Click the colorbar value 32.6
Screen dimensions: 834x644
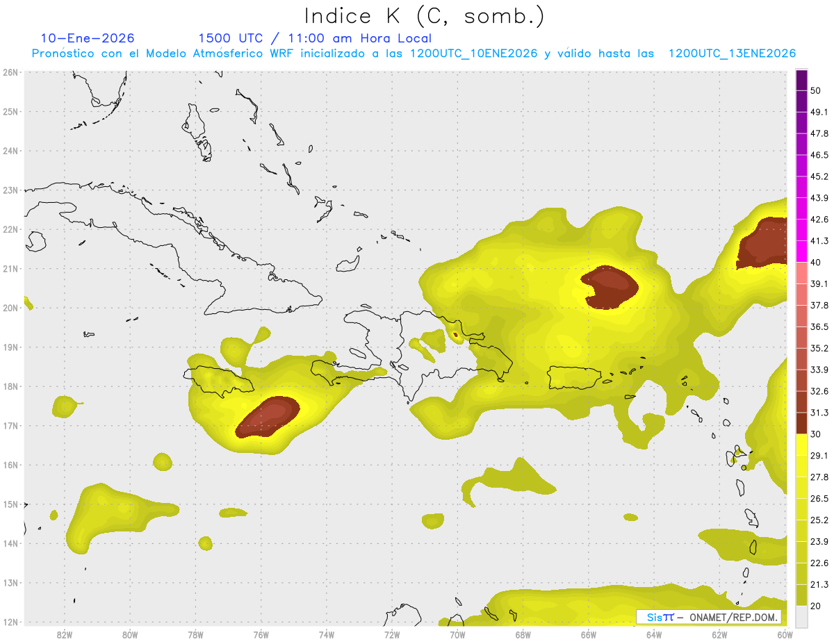pos(819,391)
